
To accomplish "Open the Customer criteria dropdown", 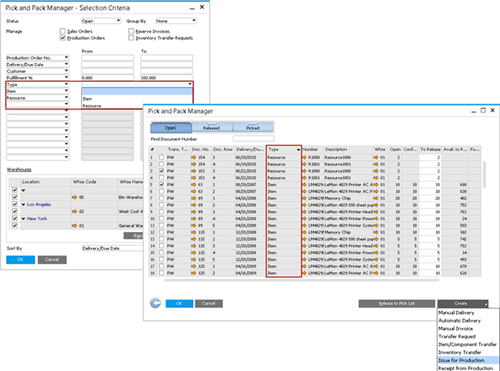I will (38, 71).
